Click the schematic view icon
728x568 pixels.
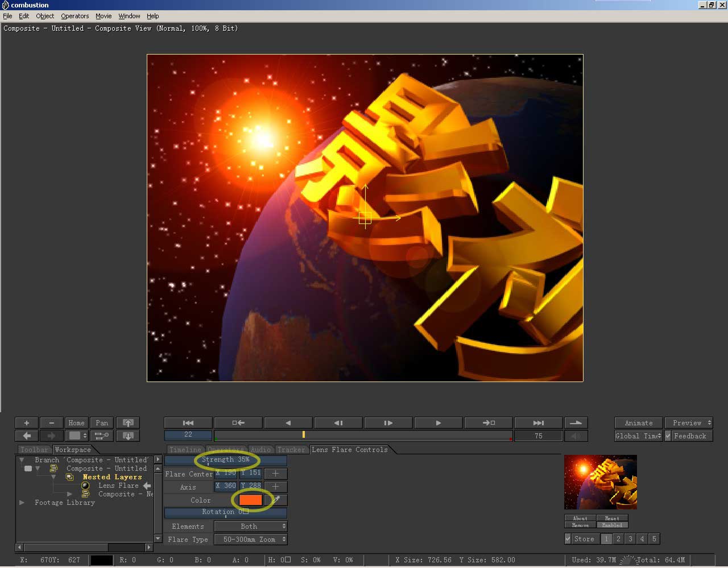point(102,436)
